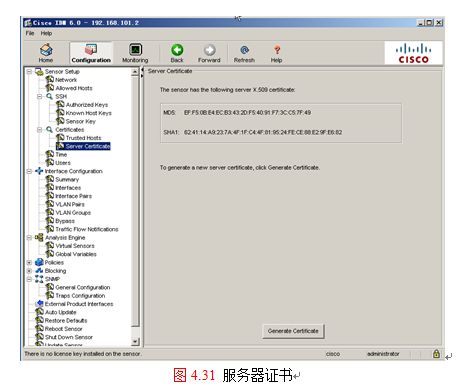The image size is (469, 387).
Task: Open Virtual Sensors item
Action: (75, 246)
